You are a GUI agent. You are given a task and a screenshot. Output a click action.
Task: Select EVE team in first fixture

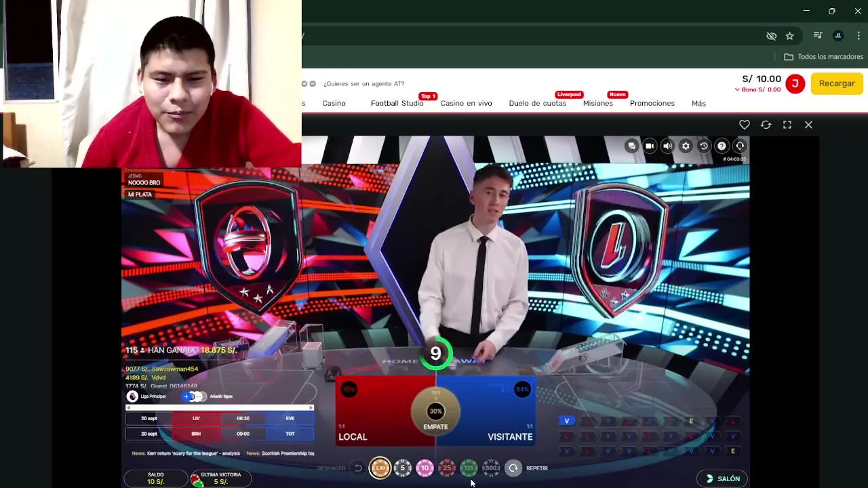coord(290,418)
